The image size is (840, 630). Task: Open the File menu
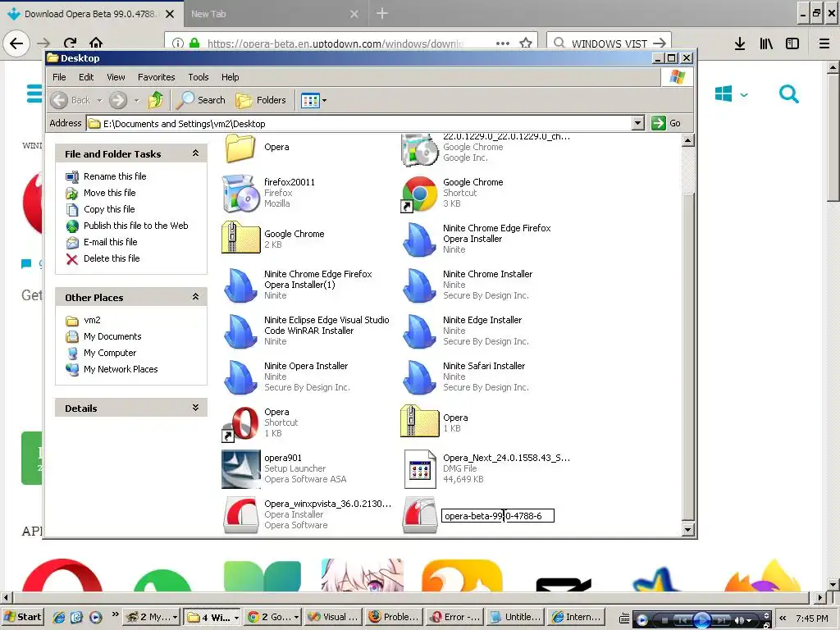[x=59, y=77]
